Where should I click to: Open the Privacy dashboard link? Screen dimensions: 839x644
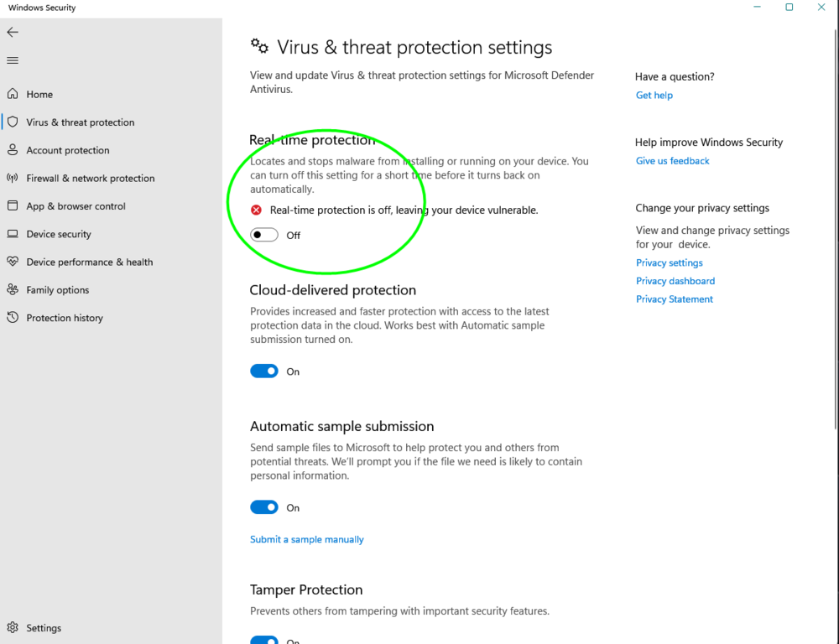pos(675,281)
